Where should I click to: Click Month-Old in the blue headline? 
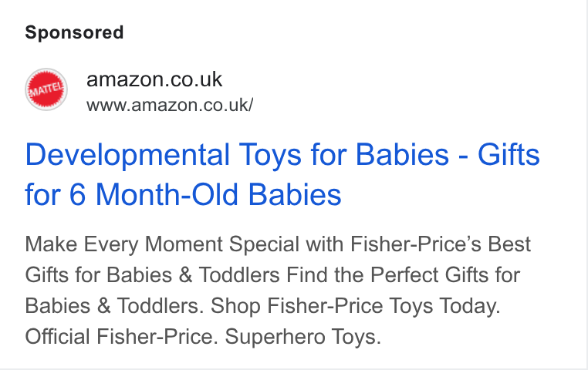pyautogui.click(x=167, y=195)
